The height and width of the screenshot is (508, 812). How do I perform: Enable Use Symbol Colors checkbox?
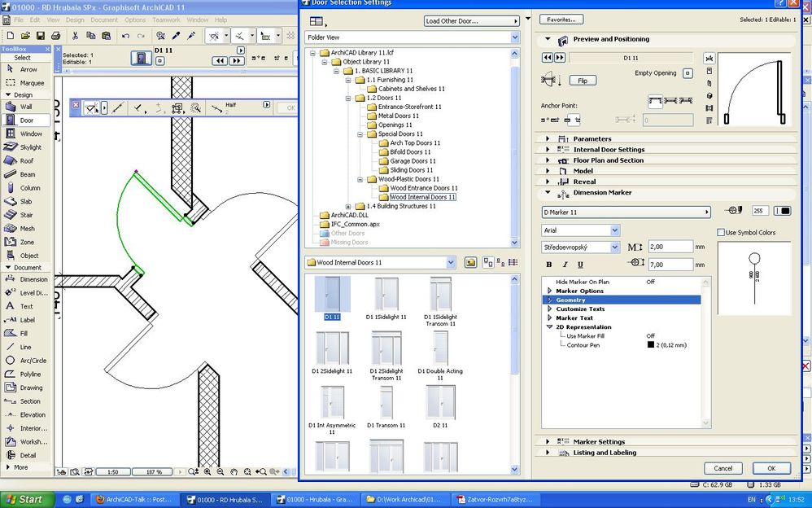(721, 232)
